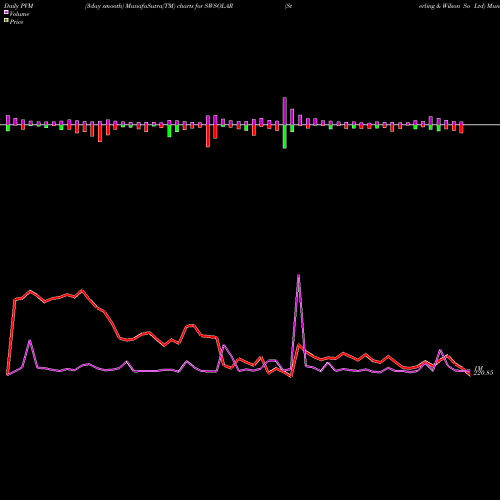Click the 220.85 price value label

[x=483, y=373]
